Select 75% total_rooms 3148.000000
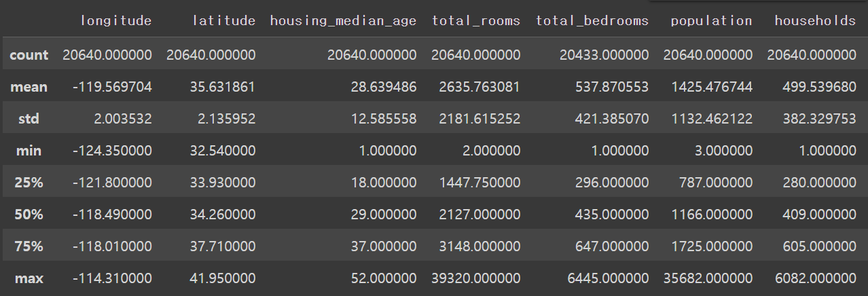 tap(481, 246)
